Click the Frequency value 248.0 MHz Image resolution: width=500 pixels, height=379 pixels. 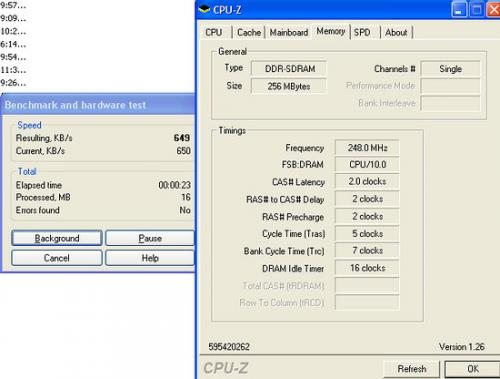367,148
